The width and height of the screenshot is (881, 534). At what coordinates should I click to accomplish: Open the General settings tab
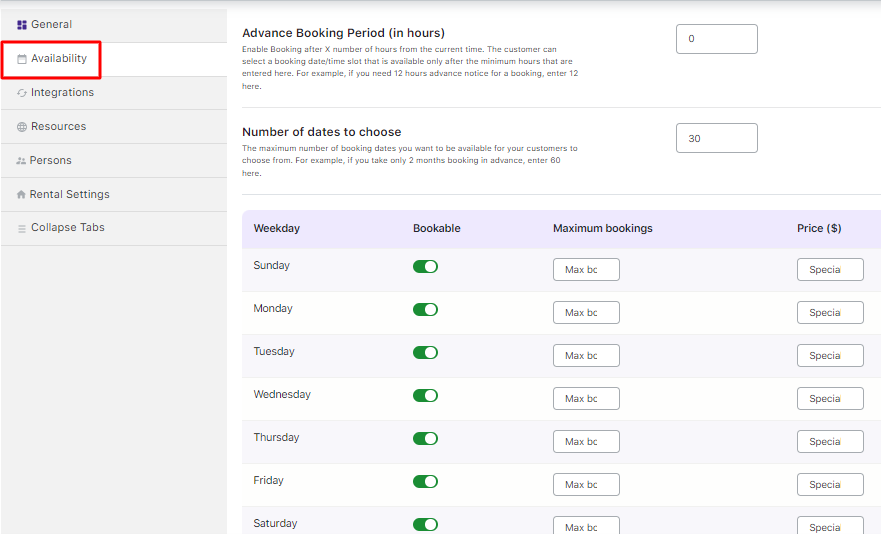click(114, 25)
